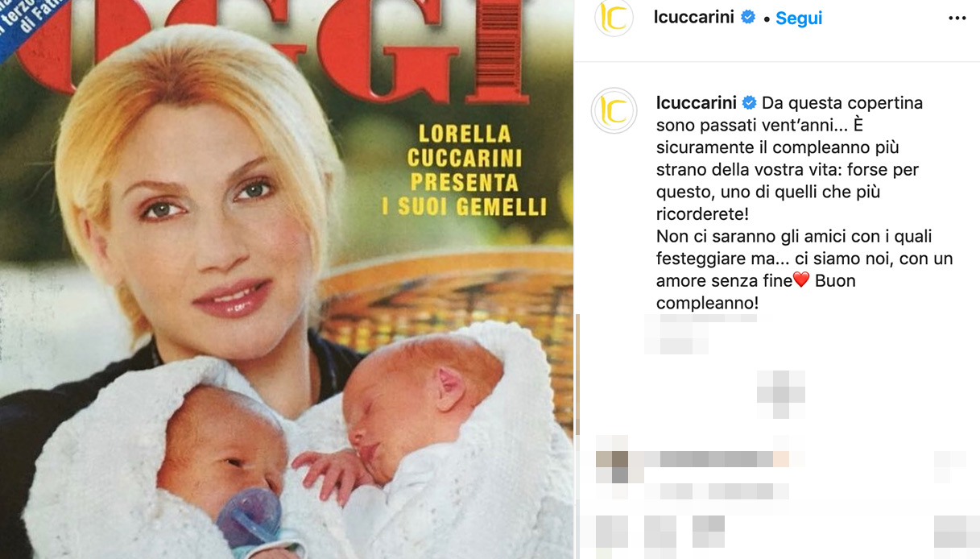Open the lcuccarini profile avatar in header
This screenshot has width=980, height=559.
(x=614, y=18)
